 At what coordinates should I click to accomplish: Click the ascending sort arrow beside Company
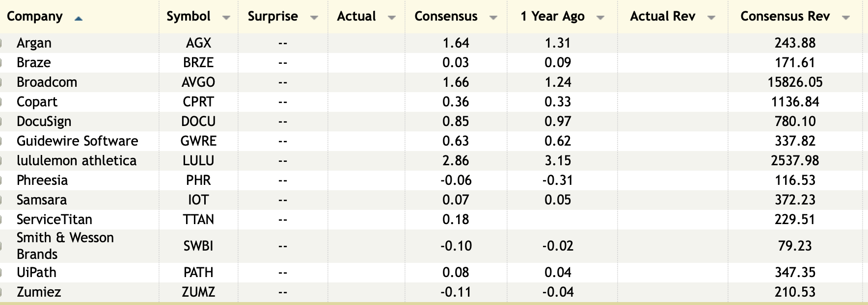click(79, 18)
